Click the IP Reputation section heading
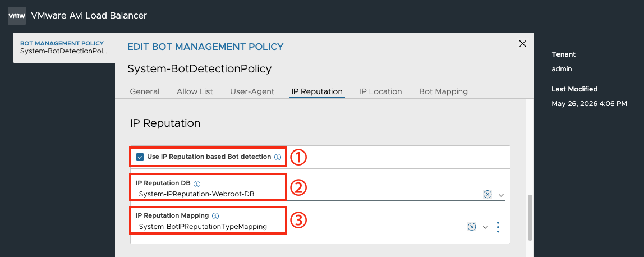Viewport: 644px width, 257px height. point(165,123)
